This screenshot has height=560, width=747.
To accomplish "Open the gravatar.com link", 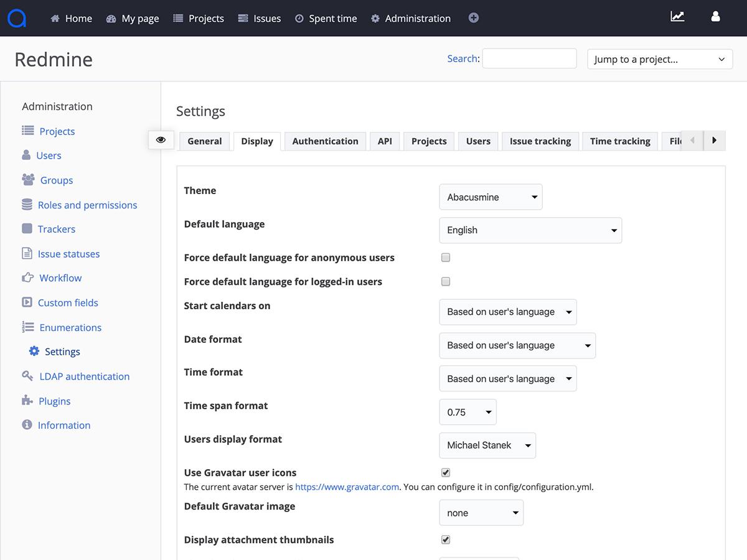I will click(347, 487).
